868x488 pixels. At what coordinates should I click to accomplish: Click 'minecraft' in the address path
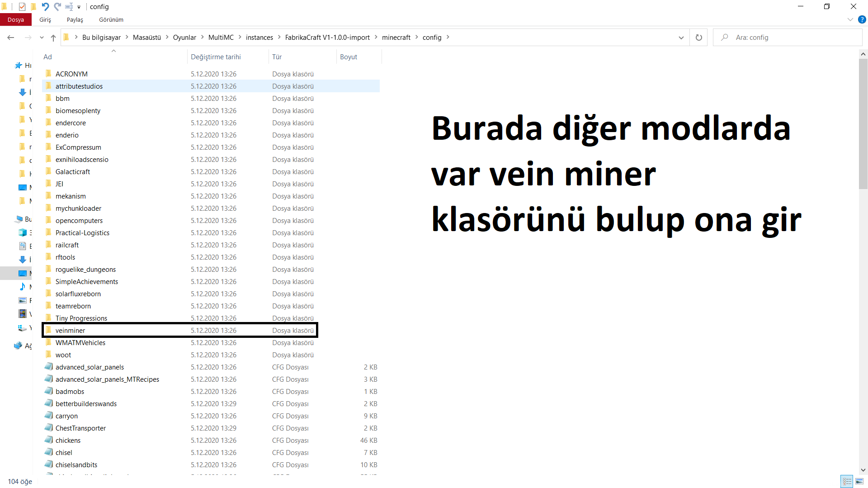(396, 38)
